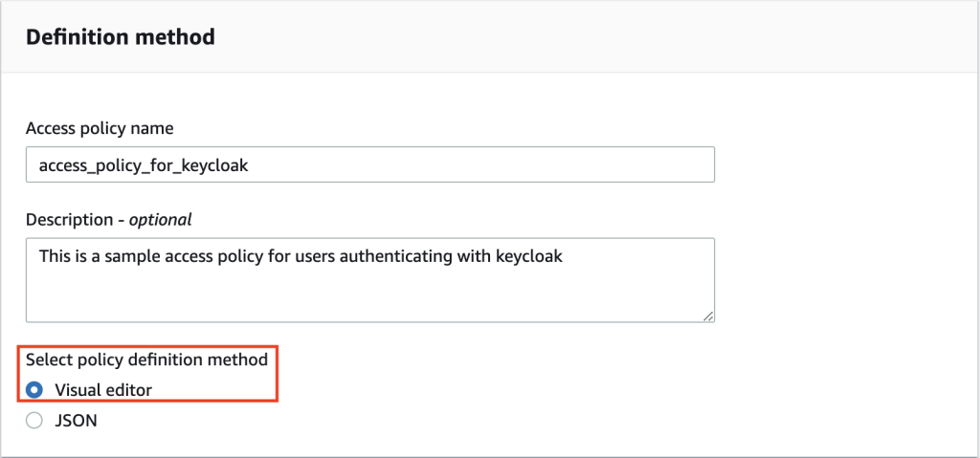Click the "Definition method" section heading

pos(120,37)
